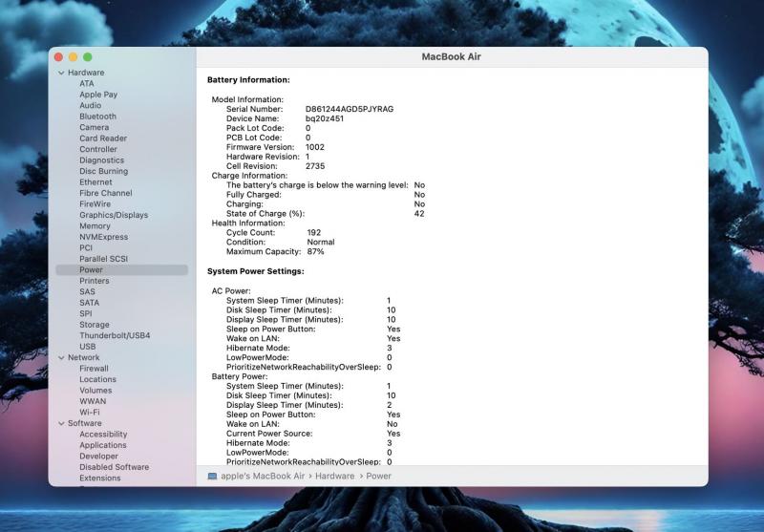Image resolution: width=764 pixels, height=532 pixels.
Task: Select Parallel SCSI in the sidebar
Action: 104,259
